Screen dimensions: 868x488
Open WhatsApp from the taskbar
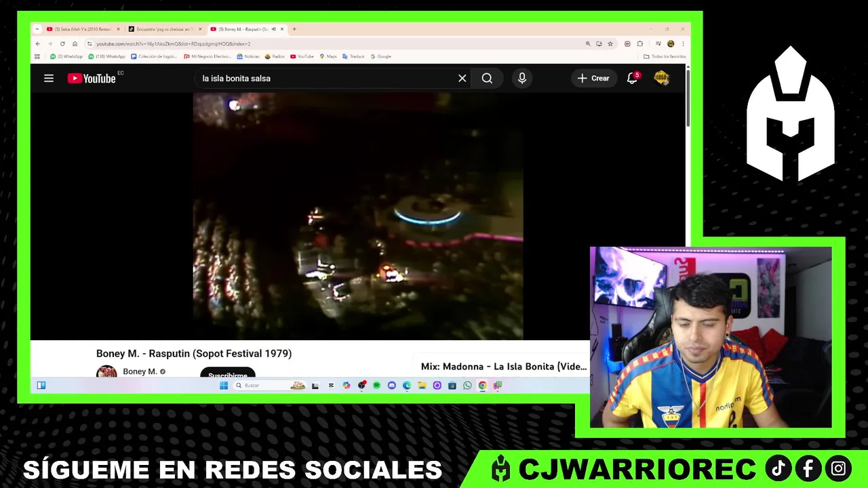tap(467, 386)
